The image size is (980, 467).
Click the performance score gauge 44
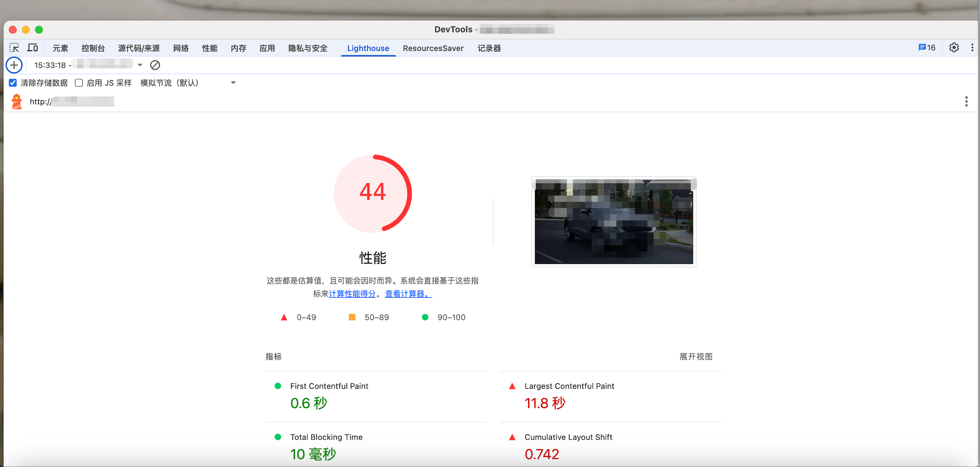click(x=373, y=193)
